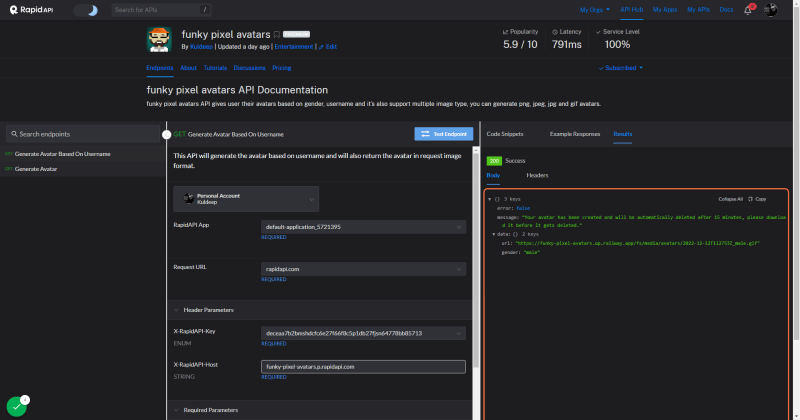Open Docs link
Image resolution: width=800 pixels, height=420 pixels.
pos(726,10)
